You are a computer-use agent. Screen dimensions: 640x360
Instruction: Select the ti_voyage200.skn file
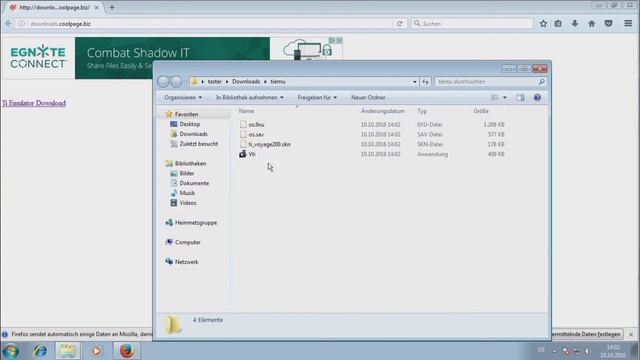click(x=269, y=144)
